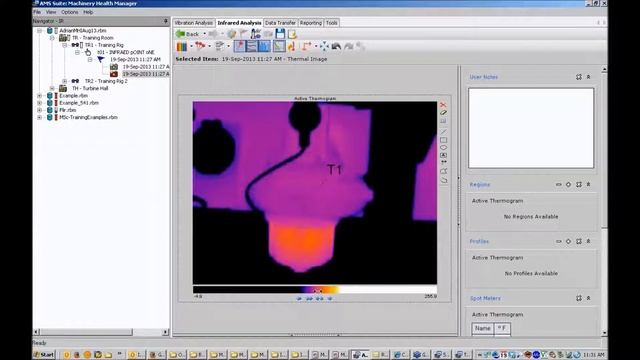Click the Name column header in Spot Meters
Viewport: 640px width, 360px height.
482,328
